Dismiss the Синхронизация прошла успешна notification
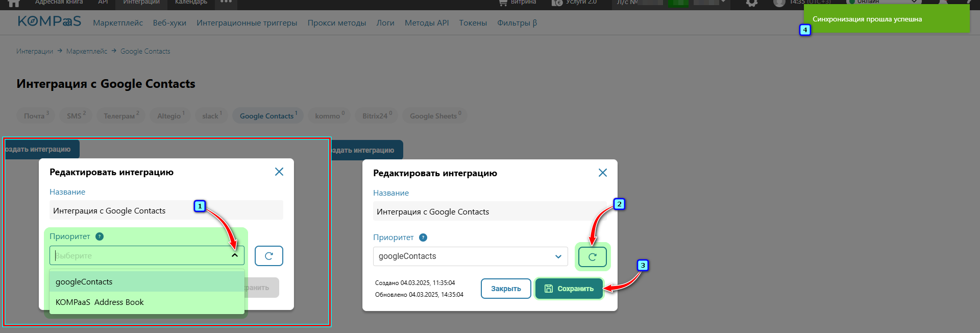The height and width of the screenshot is (333, 980). pyautogui.click(x=887, y=18)
